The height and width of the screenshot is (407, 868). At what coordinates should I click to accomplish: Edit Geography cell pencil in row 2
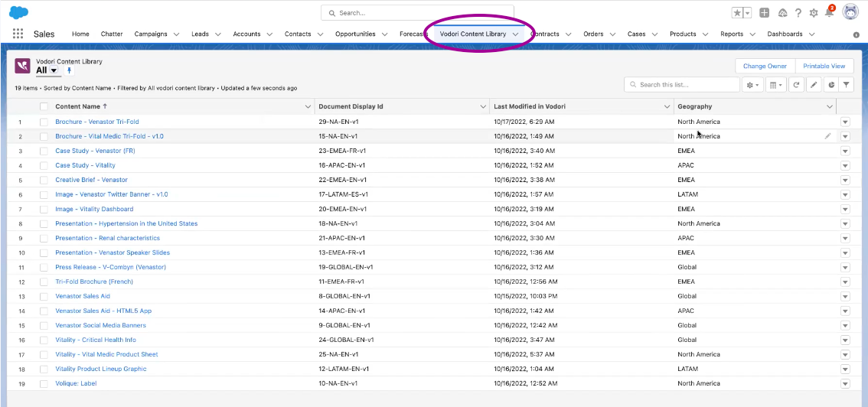(827, 136)
